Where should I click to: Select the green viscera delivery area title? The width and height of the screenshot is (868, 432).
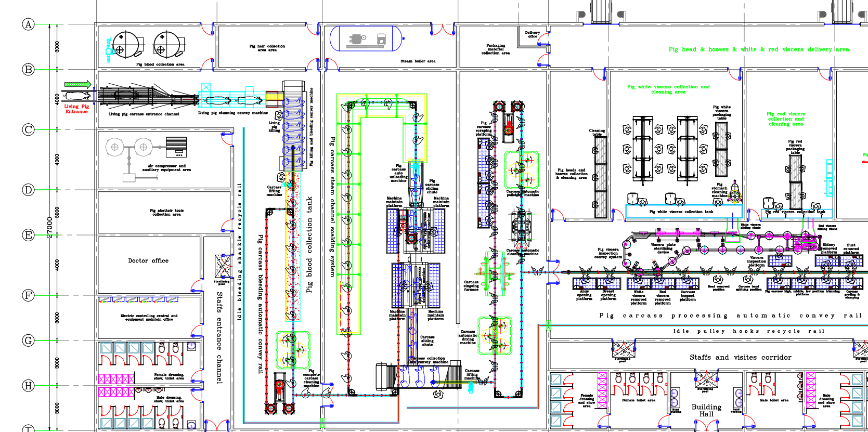point(758,49)
